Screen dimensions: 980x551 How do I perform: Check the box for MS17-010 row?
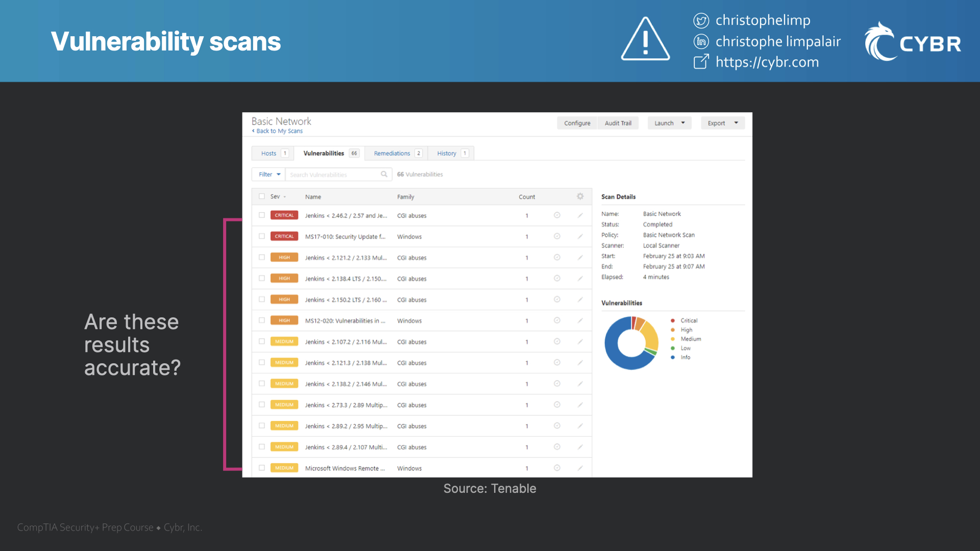[262, 236]
